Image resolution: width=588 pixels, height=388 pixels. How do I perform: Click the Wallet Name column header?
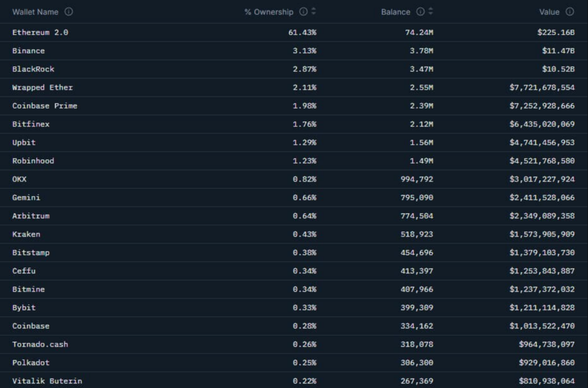pos(35,11)
